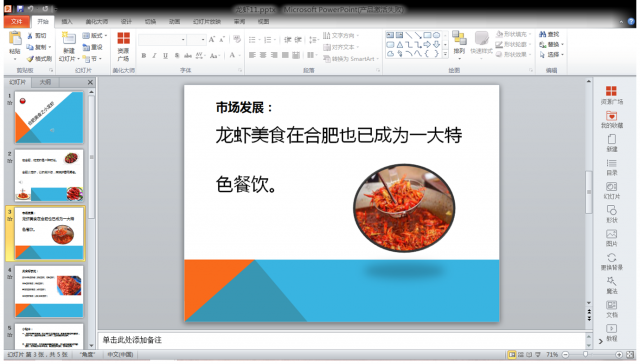Click the new document icon in right sidebar
Image resolution: width=640 pixels, height=364 pixels.
(611, 139)
